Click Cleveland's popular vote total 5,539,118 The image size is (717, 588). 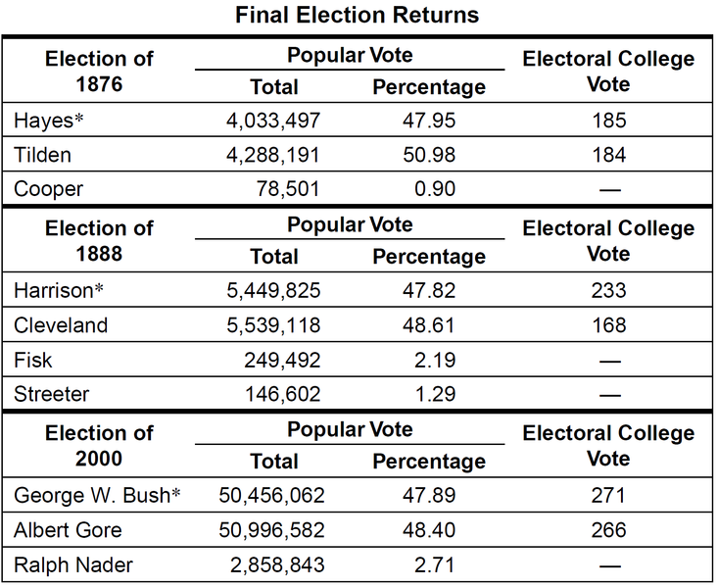click(x=273, y=325)
